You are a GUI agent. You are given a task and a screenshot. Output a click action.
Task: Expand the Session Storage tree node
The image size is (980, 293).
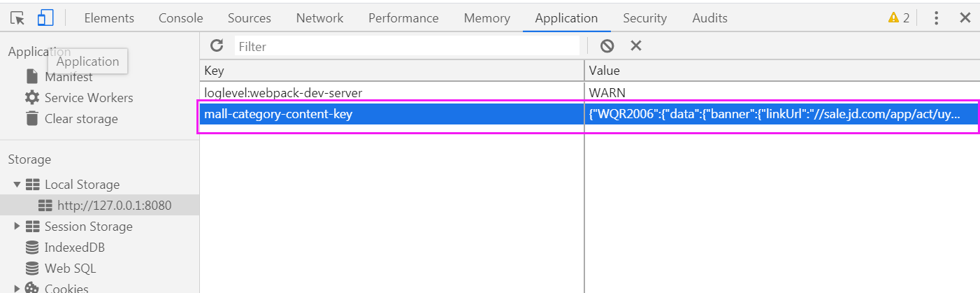[17, 227]
